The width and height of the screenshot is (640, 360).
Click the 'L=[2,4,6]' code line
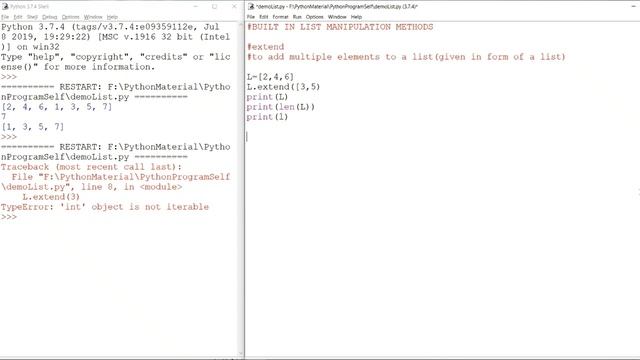[270, 77]
